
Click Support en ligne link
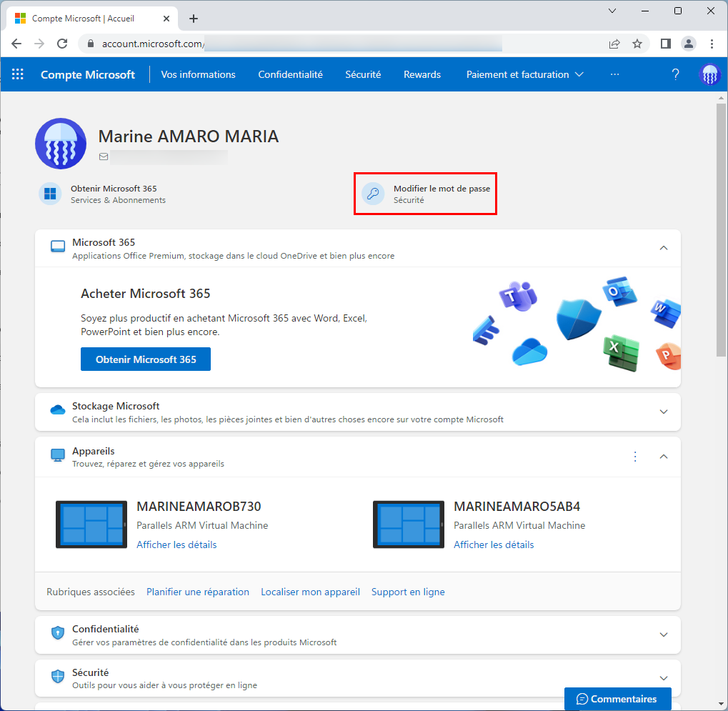click(408, 592)
